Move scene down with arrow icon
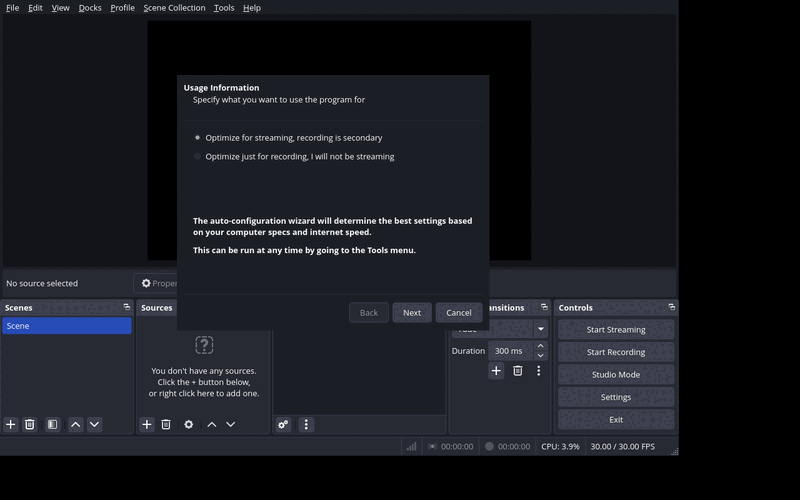This screenshot has height=500, width=800. point(94,424)
